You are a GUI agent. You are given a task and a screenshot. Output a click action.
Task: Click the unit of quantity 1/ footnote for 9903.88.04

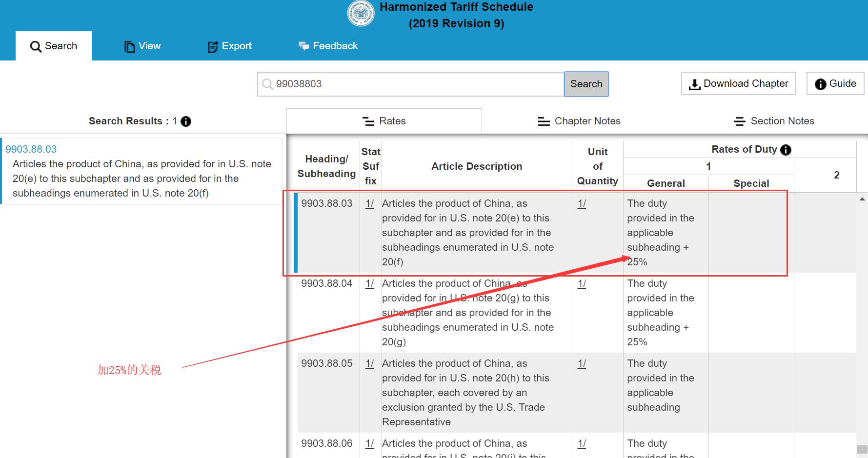click(582, 283)
